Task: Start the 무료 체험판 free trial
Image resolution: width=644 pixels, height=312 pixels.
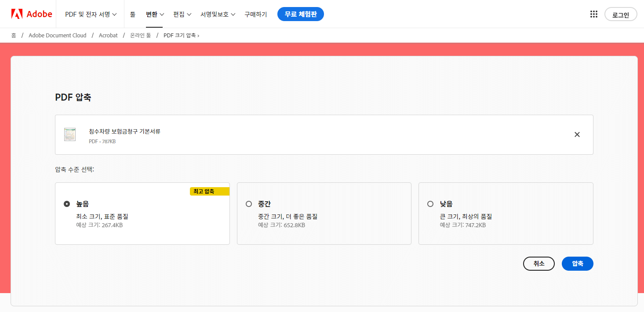Action: pos(300,14)
